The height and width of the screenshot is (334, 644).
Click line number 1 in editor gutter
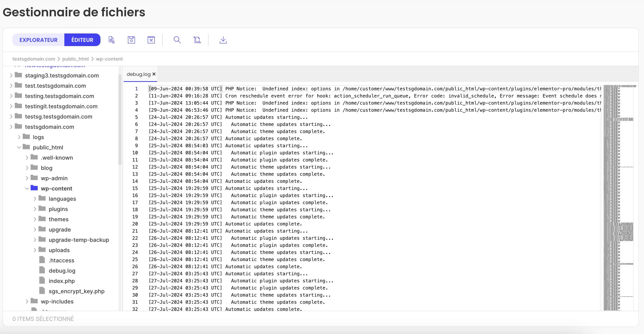click(x=136, y=89)
